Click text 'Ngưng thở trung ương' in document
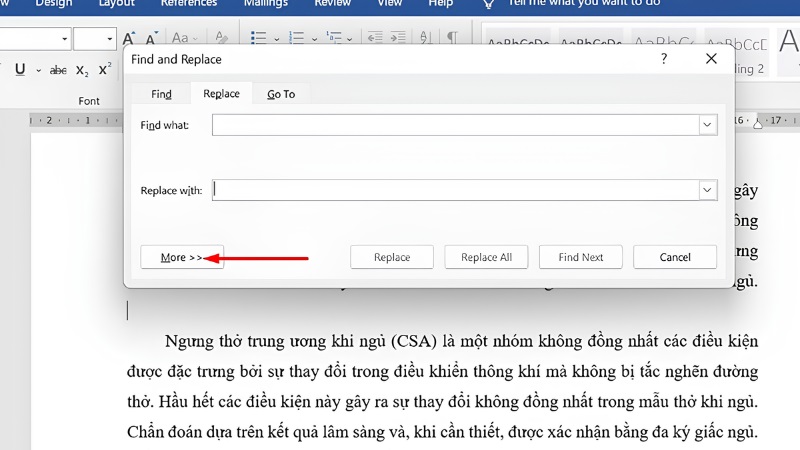 [245, 341]
